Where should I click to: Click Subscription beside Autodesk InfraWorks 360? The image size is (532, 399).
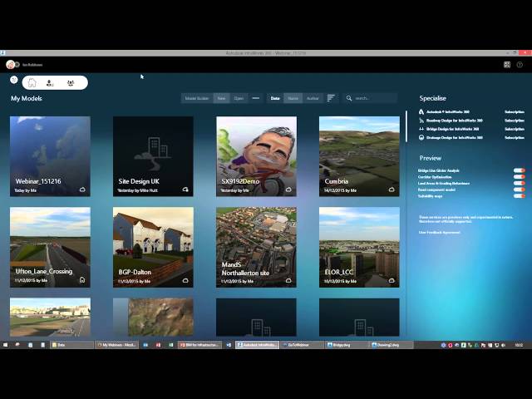(x=515, y=111)
